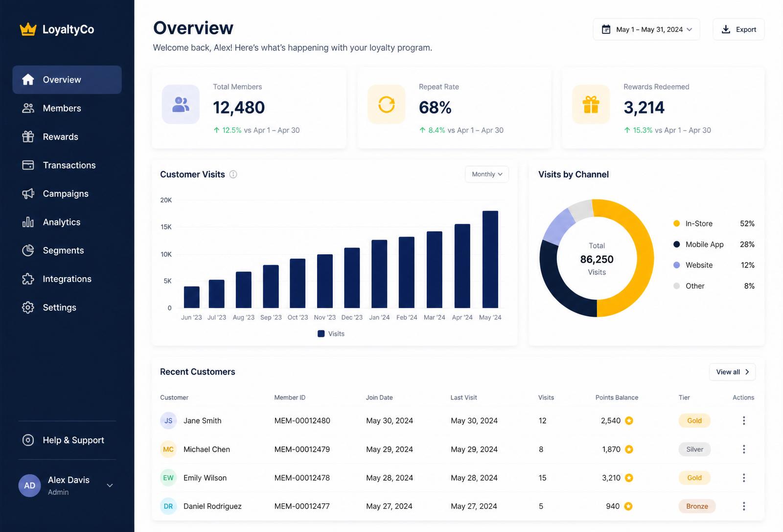The image size is (783, 532).
Task: Click the DR avatar of Daniel Rodriguez
Action: click(x=168, y=506)
